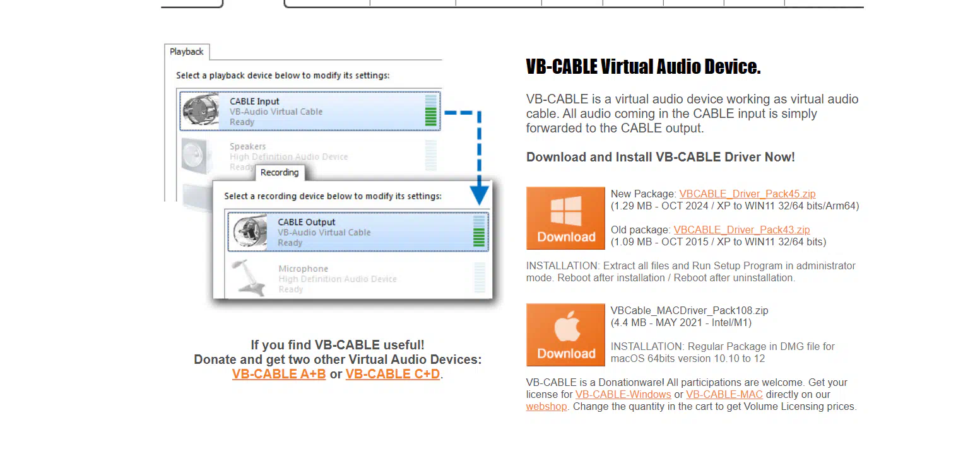Switch to the Recording tab
980x449 pixels.
point(280,173)
